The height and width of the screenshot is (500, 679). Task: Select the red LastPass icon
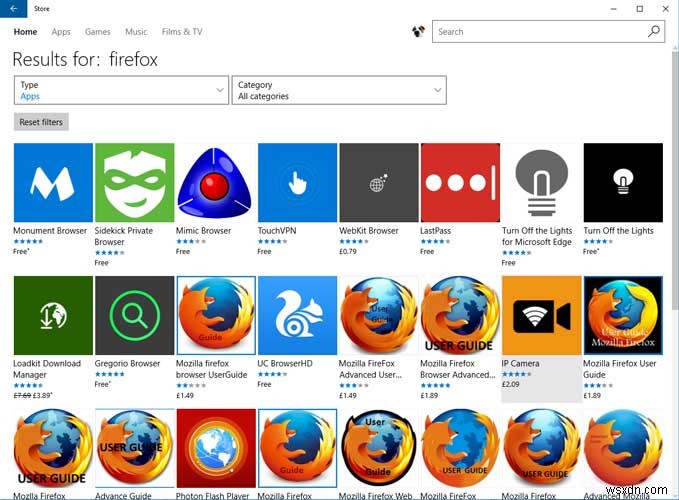coord(460,183)
